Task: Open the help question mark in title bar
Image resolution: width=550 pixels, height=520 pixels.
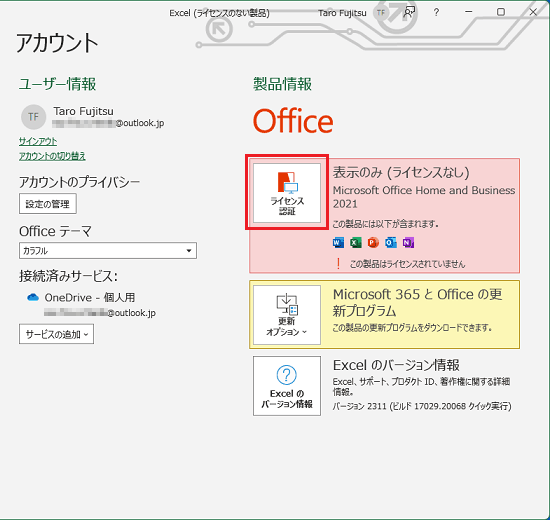Action: click(x=436, y=12)
